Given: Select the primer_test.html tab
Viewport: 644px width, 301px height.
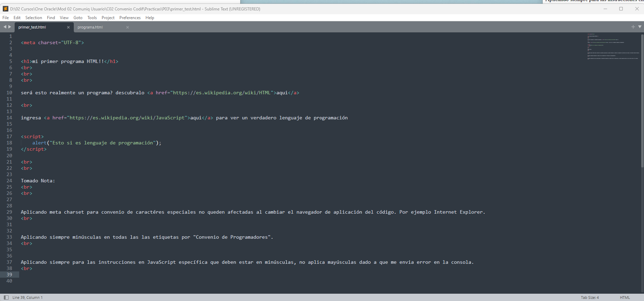Looking at the screenshot, I should [x=32, y=27].
